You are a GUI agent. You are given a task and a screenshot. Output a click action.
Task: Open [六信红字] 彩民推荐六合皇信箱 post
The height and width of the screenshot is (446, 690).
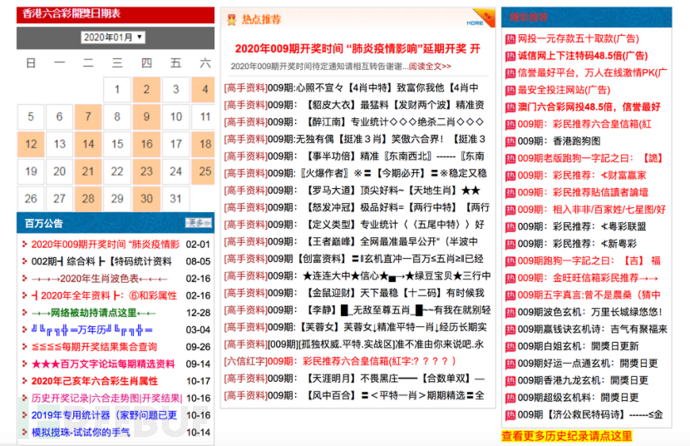[x=340, y=362]
